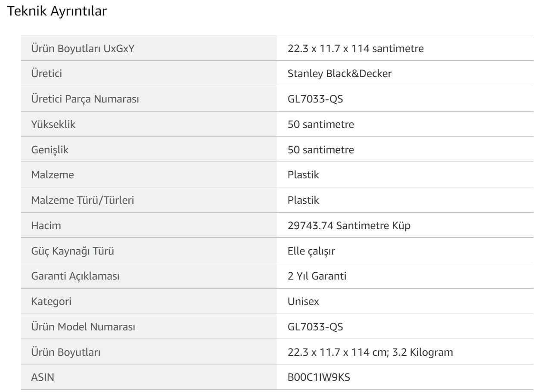The image size is (534, 392).
Task: Select the Unisex category value
Action: tap(304, 302)
